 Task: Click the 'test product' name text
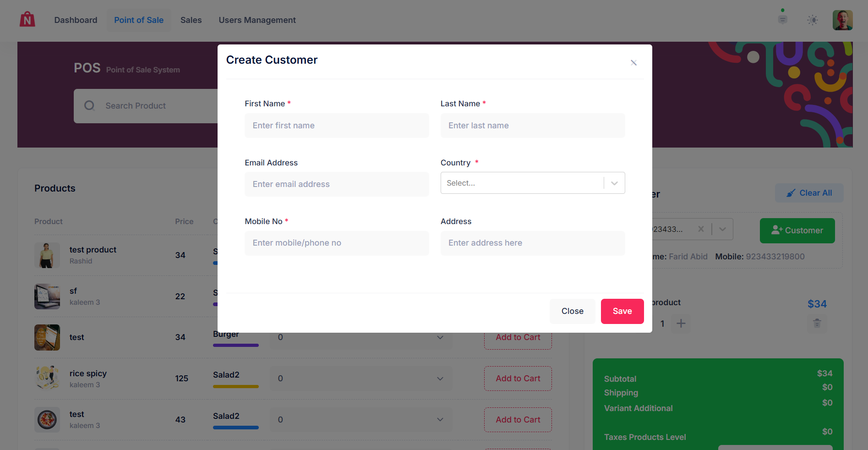pyautogui.click(x=93, y=250)
